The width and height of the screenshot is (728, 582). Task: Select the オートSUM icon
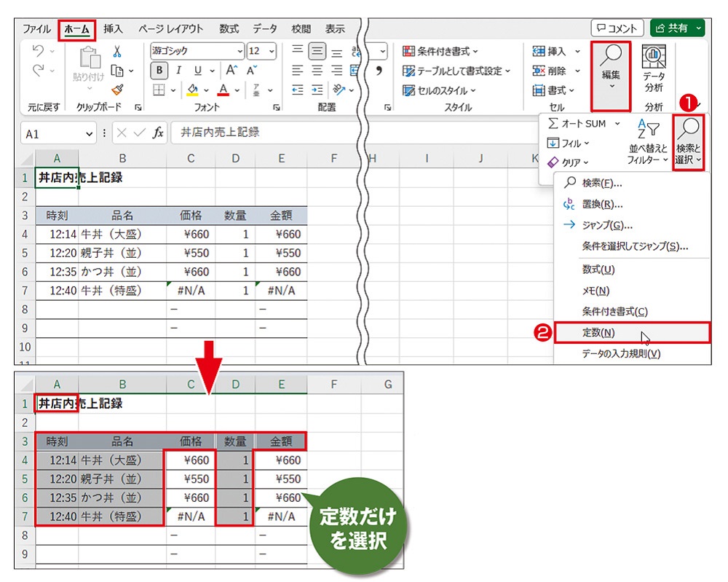[x=552, y=124]
